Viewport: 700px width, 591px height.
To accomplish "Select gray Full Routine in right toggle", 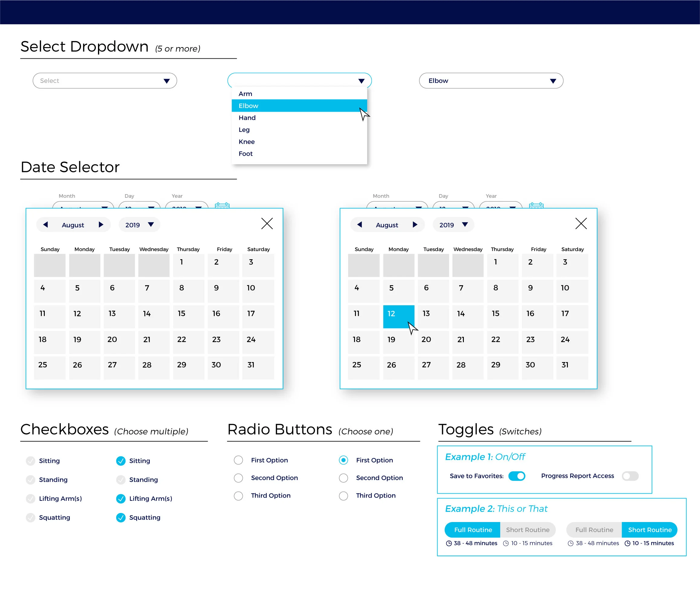I will coord(594,530).
